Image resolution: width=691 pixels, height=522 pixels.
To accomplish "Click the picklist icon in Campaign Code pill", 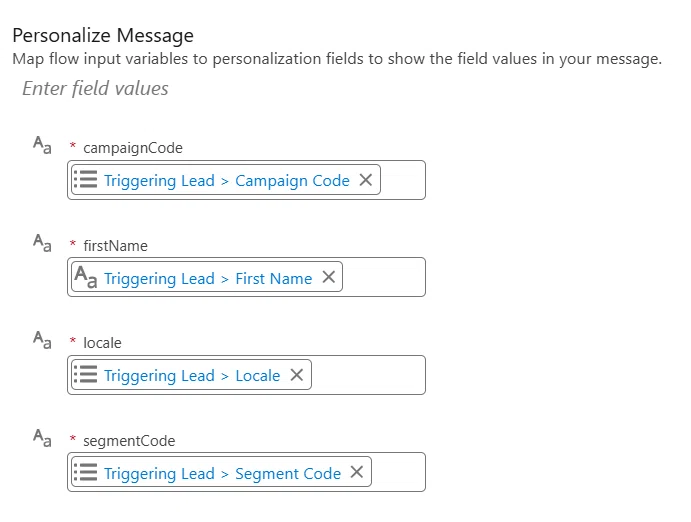I will click(x=85, y=180).
